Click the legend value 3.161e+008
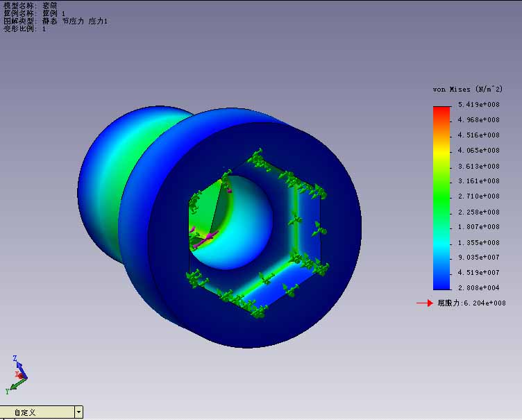522x420 pixels. 479,181
